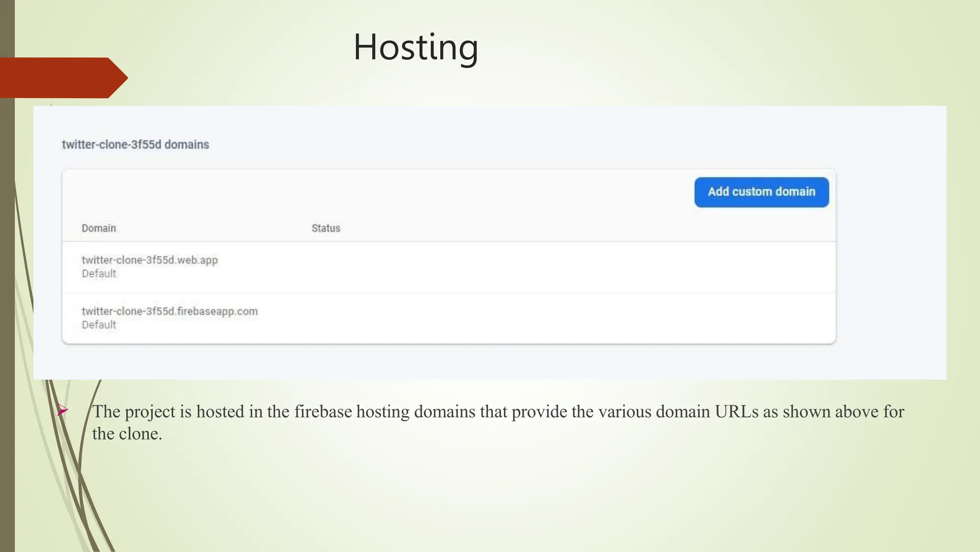Click the magenta bullet arrow icon
This screenshot has height=552, width=980.
point(63,410)
